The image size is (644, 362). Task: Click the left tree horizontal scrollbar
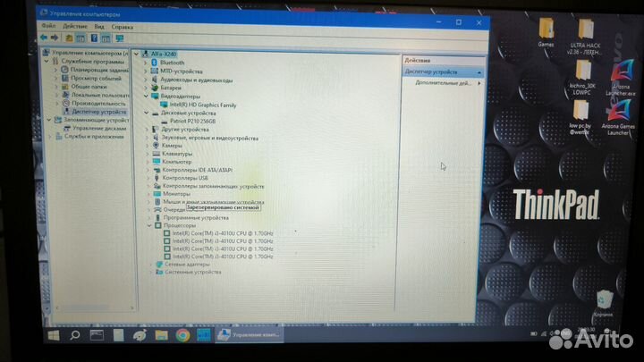[x=94, y=307]
